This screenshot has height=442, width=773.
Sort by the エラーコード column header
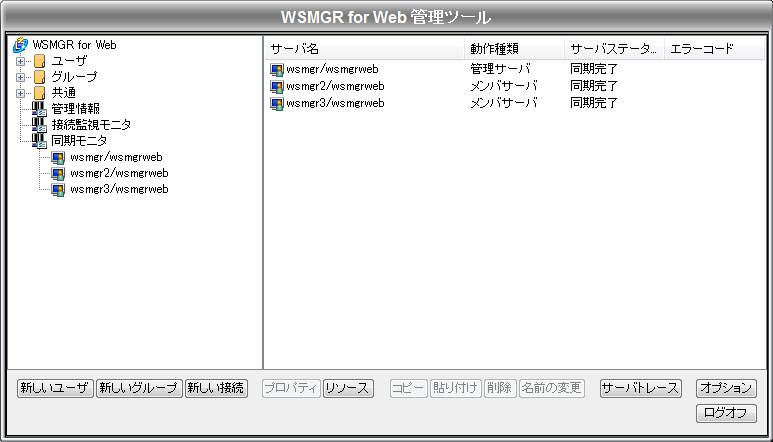point(714,49)
